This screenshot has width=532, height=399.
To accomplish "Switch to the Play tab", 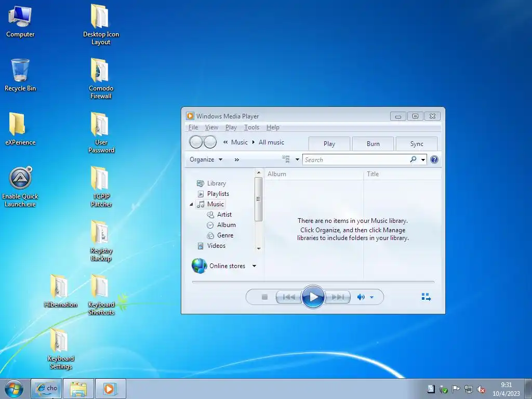I will (x=329, y=144).
